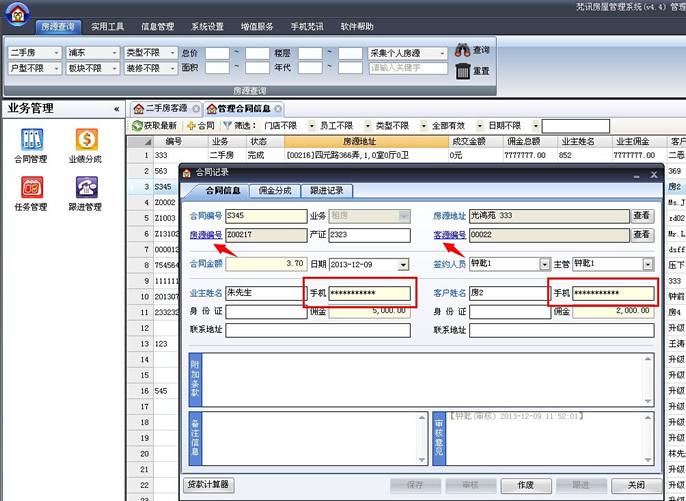
Task: Open the 签约人员 dropdown
Action: click(x=544, y=264)
